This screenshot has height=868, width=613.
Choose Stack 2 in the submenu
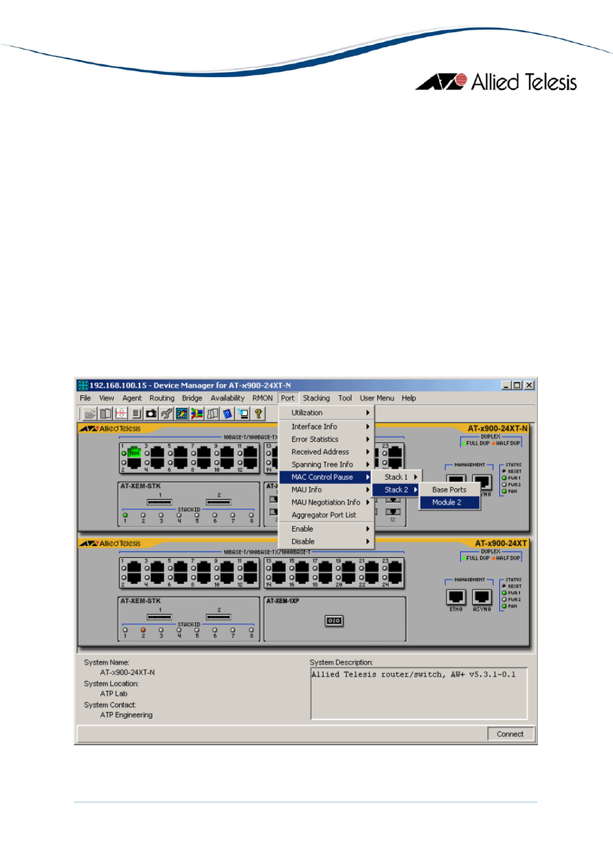point(396,490)
